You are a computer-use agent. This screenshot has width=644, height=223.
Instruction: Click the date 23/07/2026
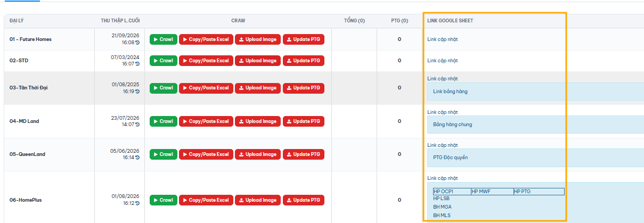[x=125, y=118]
